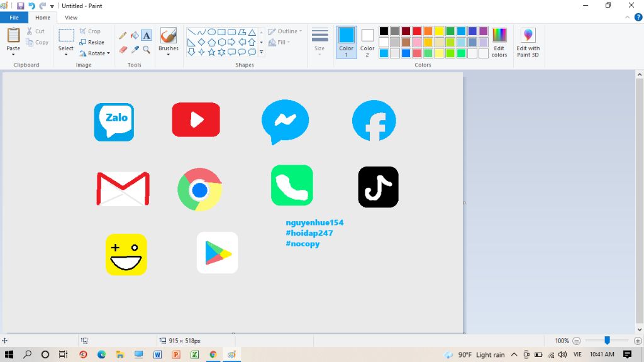This screenshot has height=362, width=644.
Task: Open the taskbar notification center
Action: point(627,354)
